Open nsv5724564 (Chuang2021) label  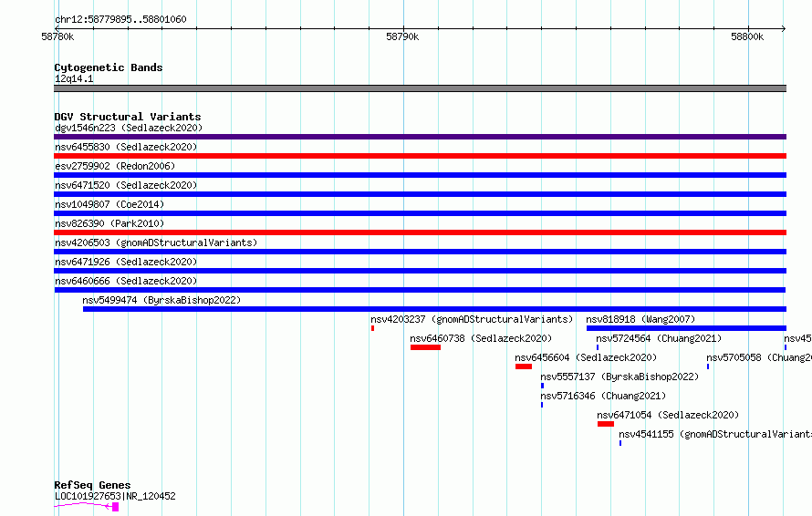click(x=659, y=338)
